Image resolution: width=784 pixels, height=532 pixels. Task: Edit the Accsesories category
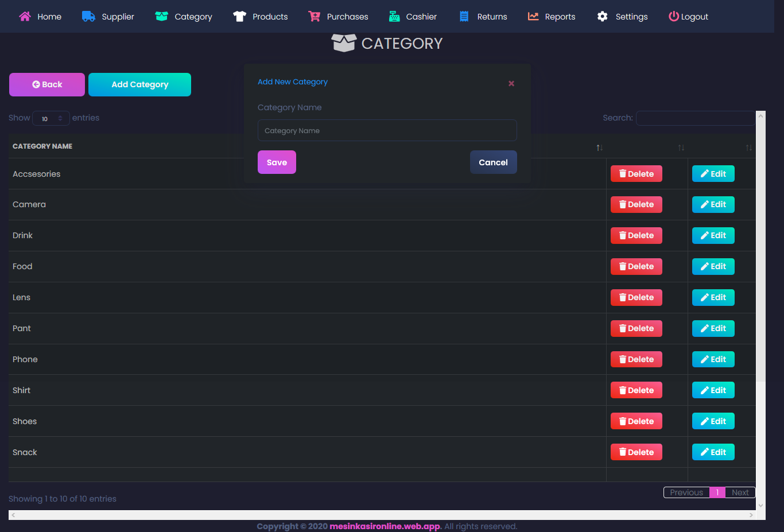click(713, 174)
